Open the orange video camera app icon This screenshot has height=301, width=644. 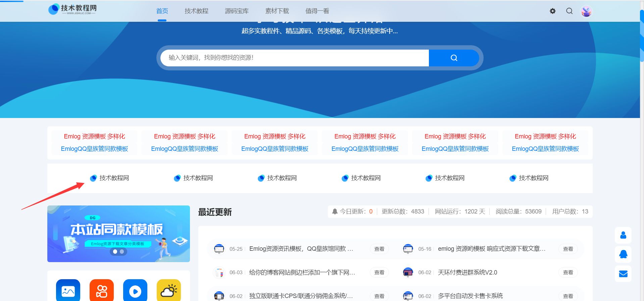(x=102, y=291)
